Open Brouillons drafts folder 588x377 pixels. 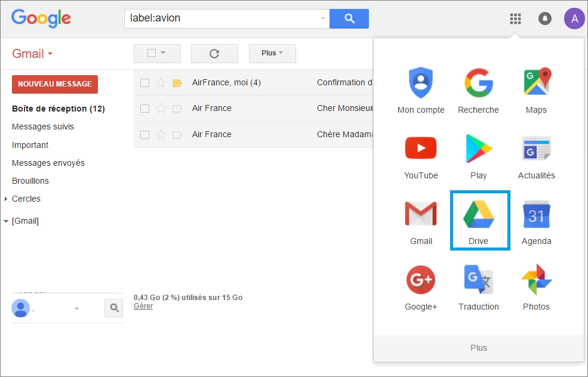tap(30, 181)
